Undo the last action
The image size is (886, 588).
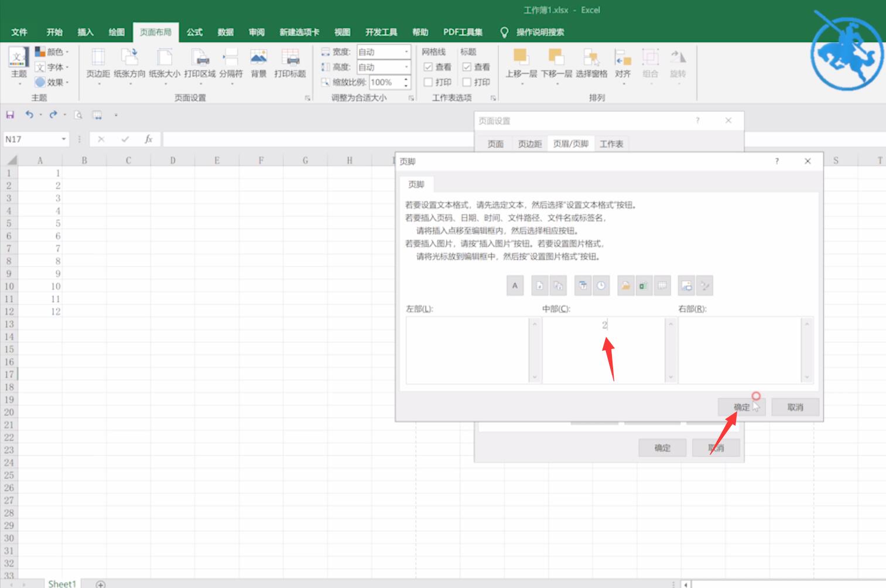[x=29, y=115]
